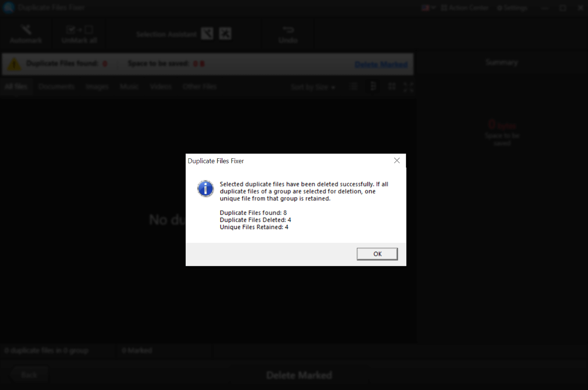
Task: Click the 'Duplicate Files found: 8' dialog text
Action: [x=253, y=213]
